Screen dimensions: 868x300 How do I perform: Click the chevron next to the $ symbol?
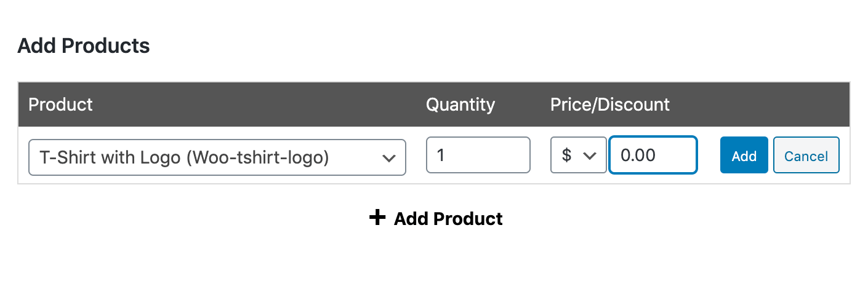pos(590,156)
